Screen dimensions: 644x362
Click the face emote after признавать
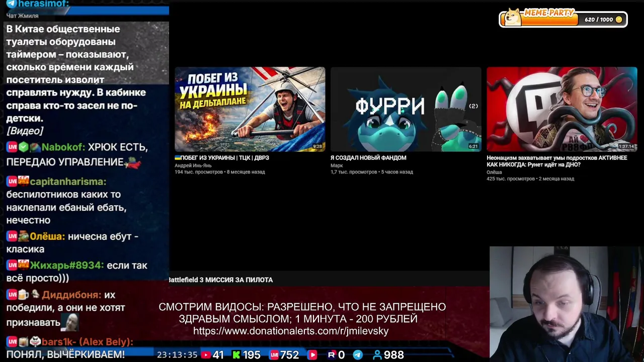click(70, 322)
